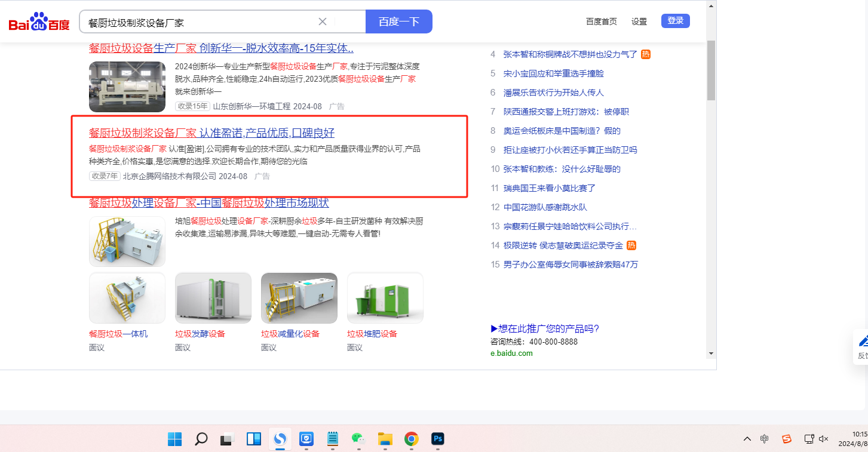Click the 垃圾堆肥设备 green machine product image
This screenshot has width=868, height=452.
point(385,298)
